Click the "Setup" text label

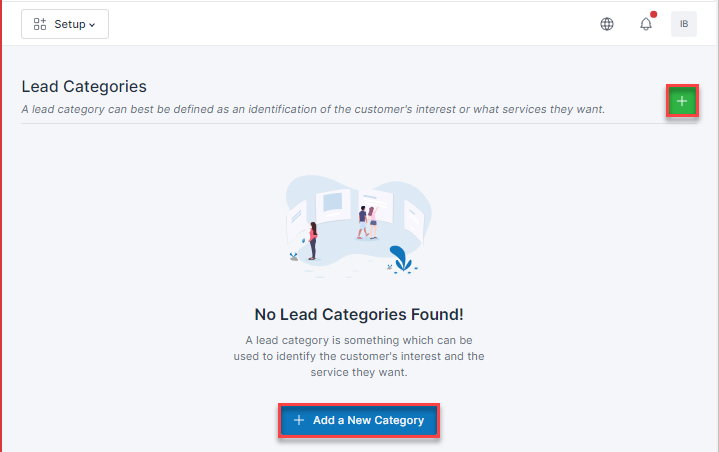(x=69, y=24)
